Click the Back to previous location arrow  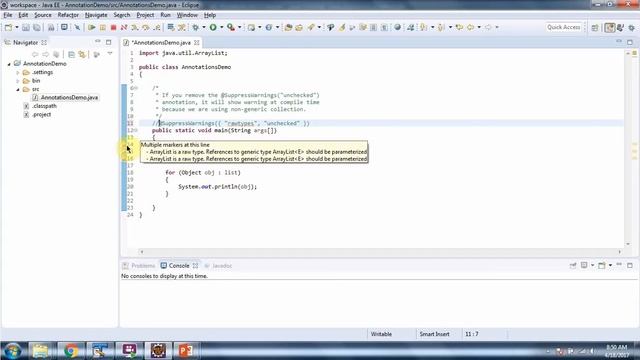coord(470,27)
